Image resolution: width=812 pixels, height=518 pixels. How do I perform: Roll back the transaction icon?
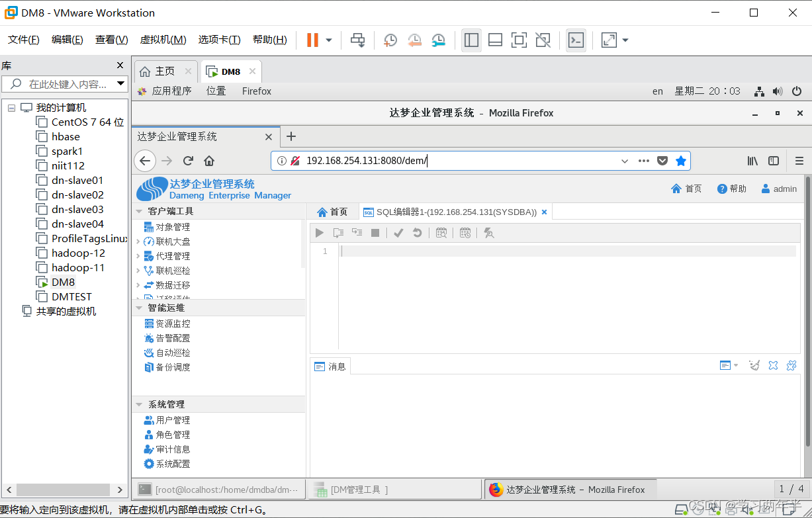[417, 233]
